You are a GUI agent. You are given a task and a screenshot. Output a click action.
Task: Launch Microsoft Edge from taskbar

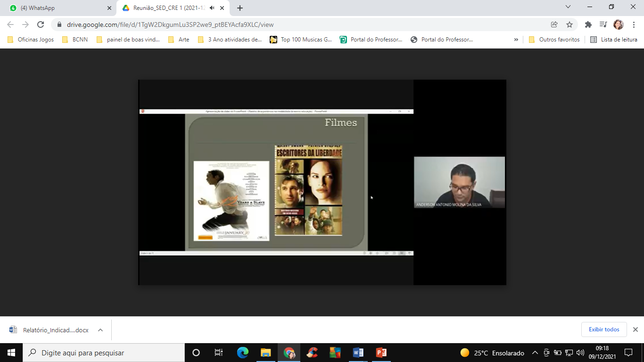[242, 353]
